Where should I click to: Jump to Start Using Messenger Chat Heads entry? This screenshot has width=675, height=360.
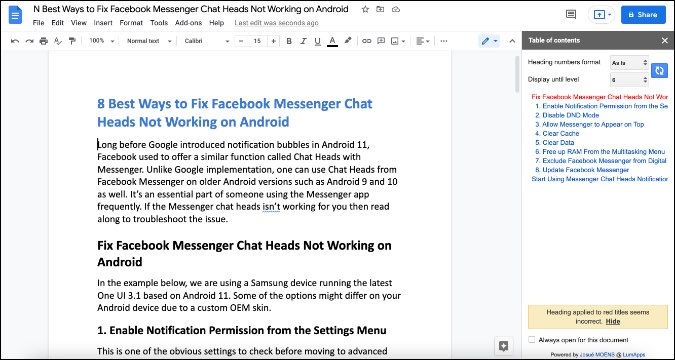[599, 179]
